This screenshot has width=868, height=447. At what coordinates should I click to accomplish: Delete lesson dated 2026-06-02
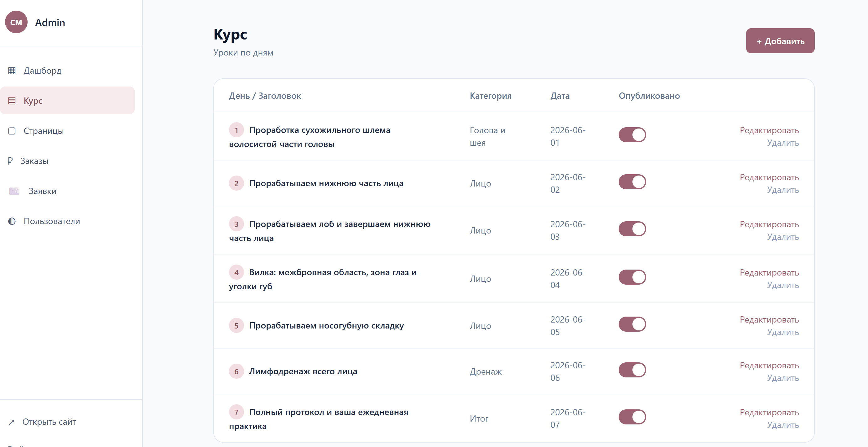[783, 190]
